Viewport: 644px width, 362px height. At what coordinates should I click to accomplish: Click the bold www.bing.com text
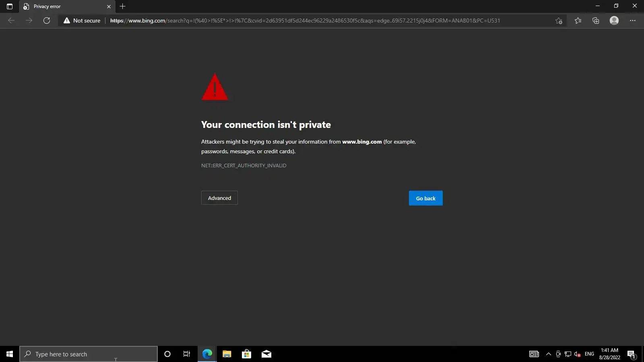[x=362, y=142]
